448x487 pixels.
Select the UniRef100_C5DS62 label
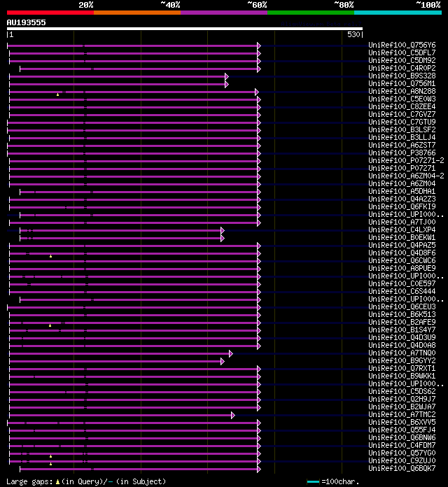click(402, 391)
